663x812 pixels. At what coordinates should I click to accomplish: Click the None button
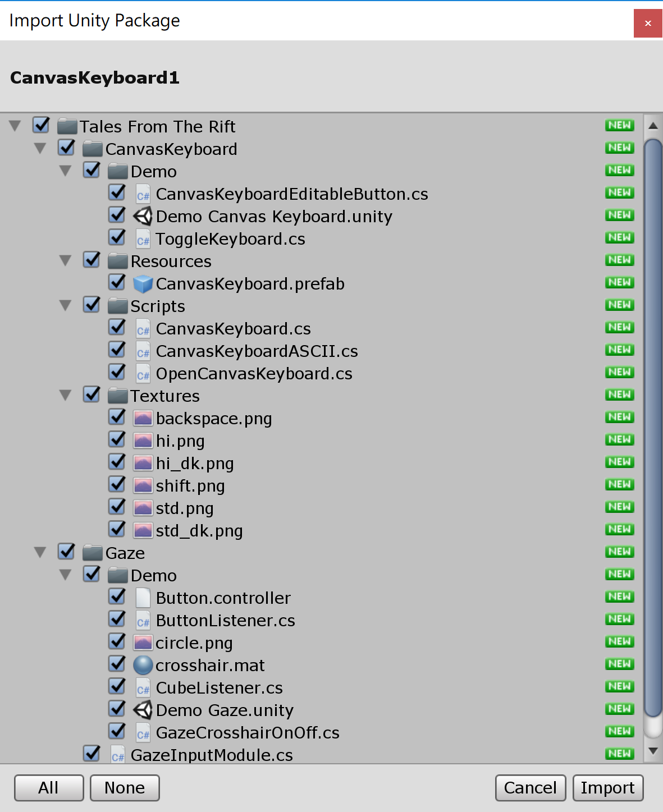[x=124, y=788]
